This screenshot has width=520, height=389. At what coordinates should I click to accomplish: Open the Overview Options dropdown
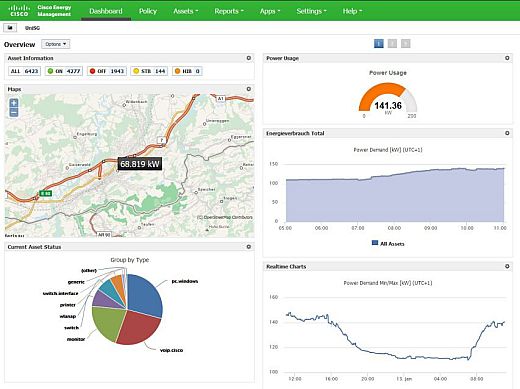click(x=56, y=44)
